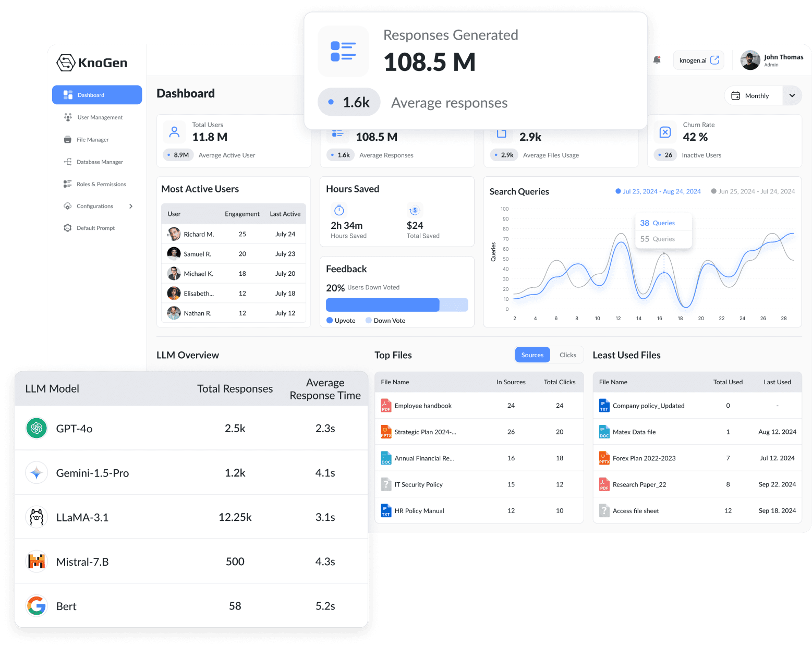Click the KnoGen logo
This screenshot has width=812, height=646.
click(92, 63)
